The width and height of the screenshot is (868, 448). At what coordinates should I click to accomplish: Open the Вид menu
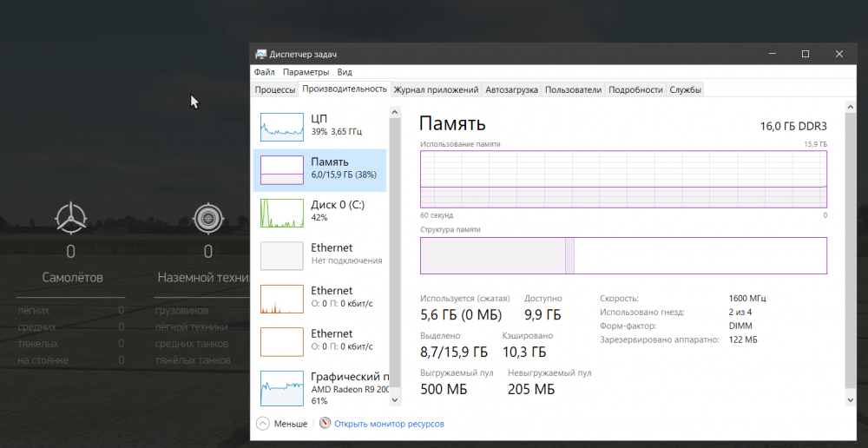pyautogui.click(x=345, y=72)
